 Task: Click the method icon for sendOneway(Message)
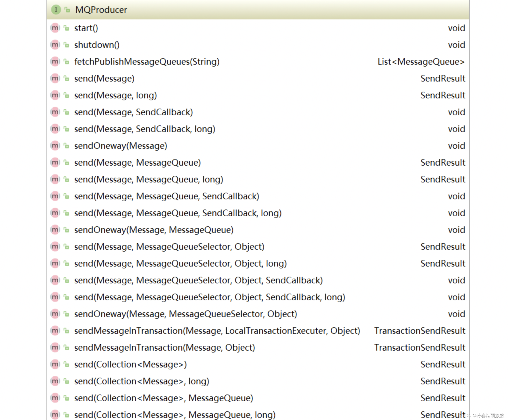coord(55,146)
